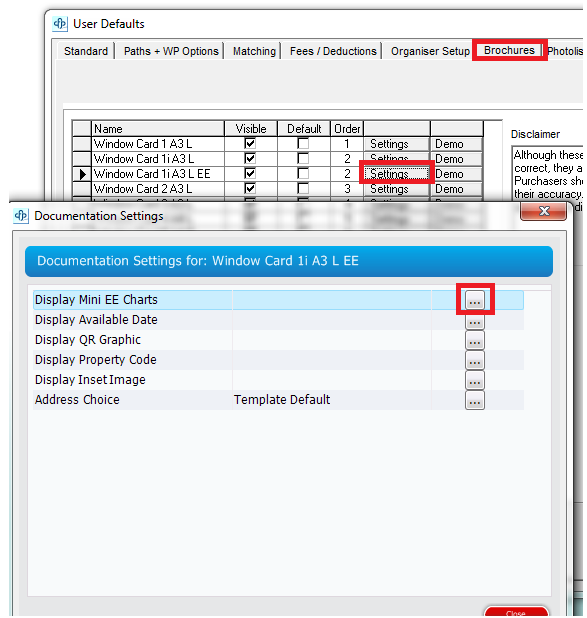Image resolution: width=587 pixels, height=618 pixels.
Task: Select the Address Choice Template Default value
Action: 282,400
